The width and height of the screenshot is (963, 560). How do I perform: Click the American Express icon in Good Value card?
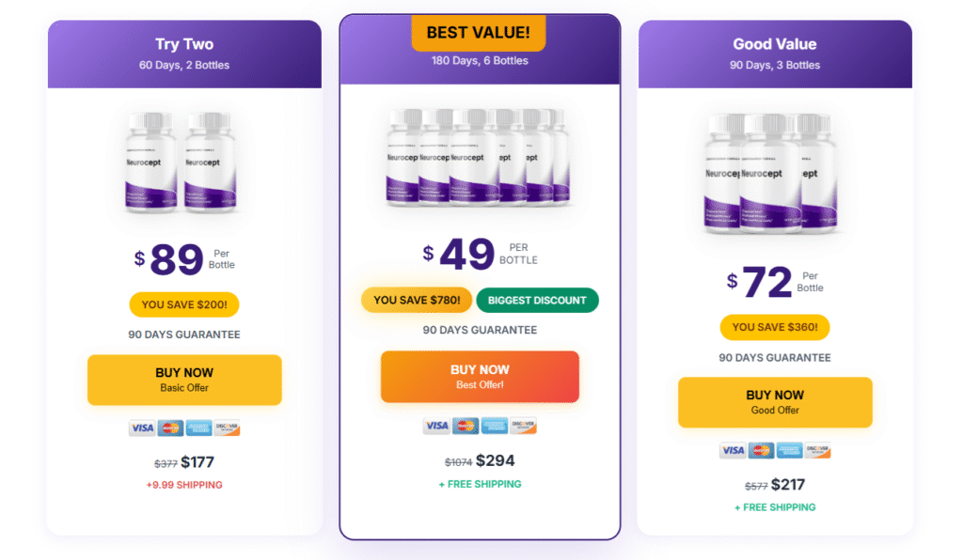[x=789, y=450]
